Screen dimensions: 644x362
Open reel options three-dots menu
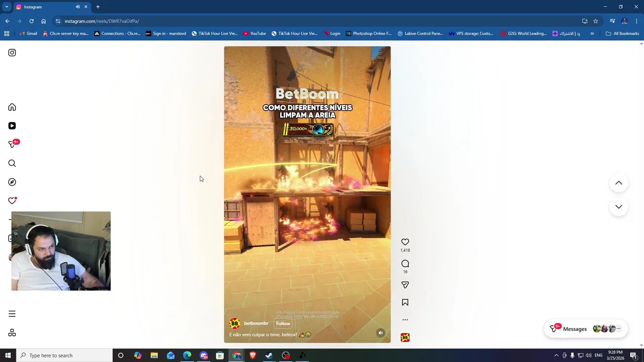(405, 320)
